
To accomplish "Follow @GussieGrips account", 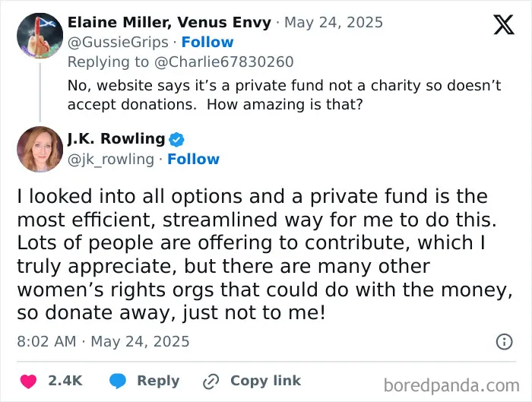I will [207, 42].
